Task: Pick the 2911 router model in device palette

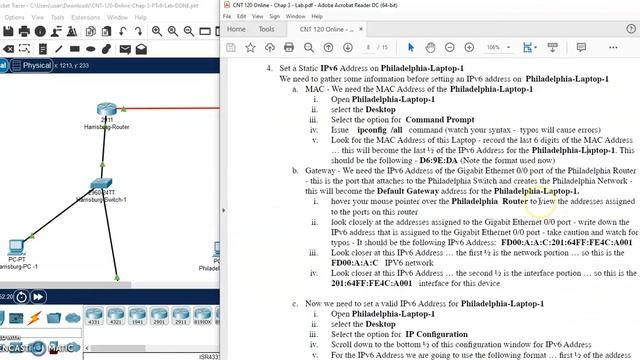Action: (x=181, y=316)
